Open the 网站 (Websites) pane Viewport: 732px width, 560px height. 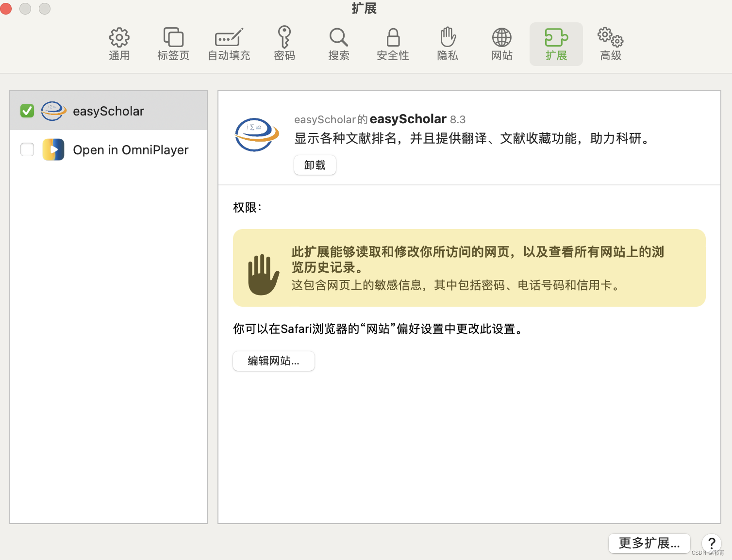click(x=501, y=44)
